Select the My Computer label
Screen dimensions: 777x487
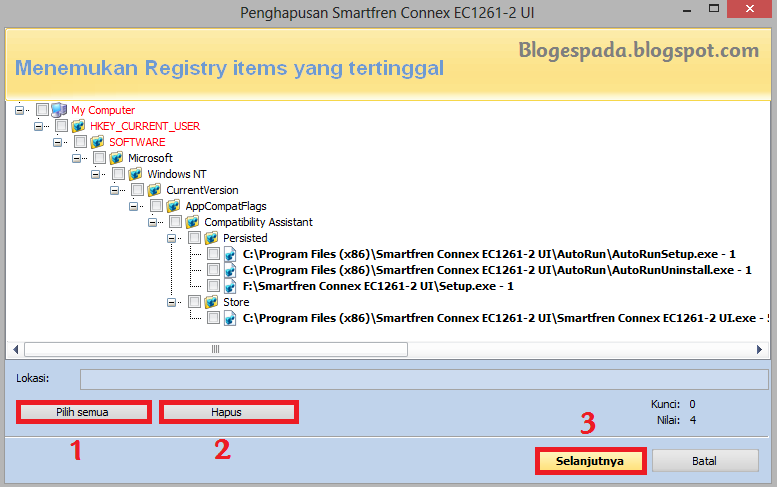103,110
